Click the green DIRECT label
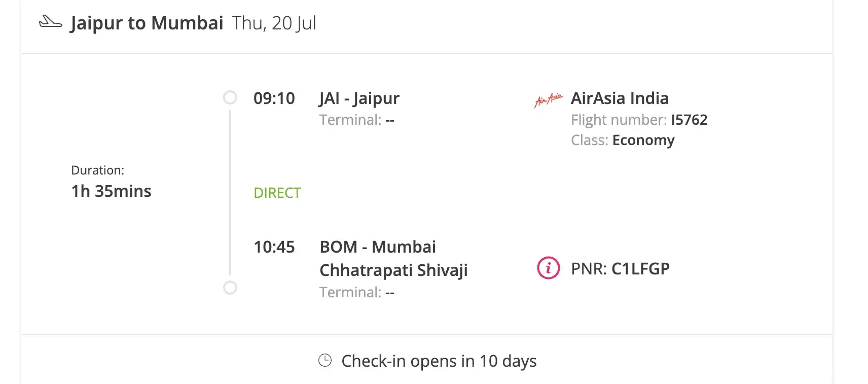The height and width of the screenshot is (384, 868). click(277, 193)
